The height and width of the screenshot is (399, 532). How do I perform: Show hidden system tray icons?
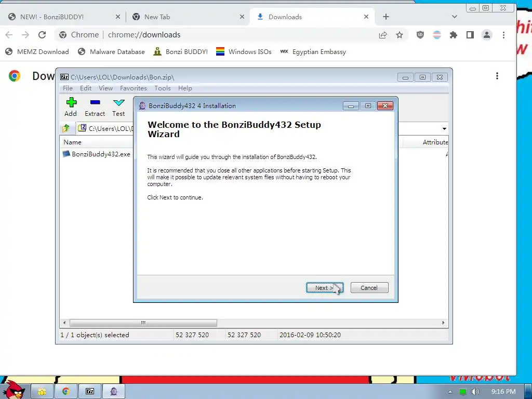click(x=450, y=392)
